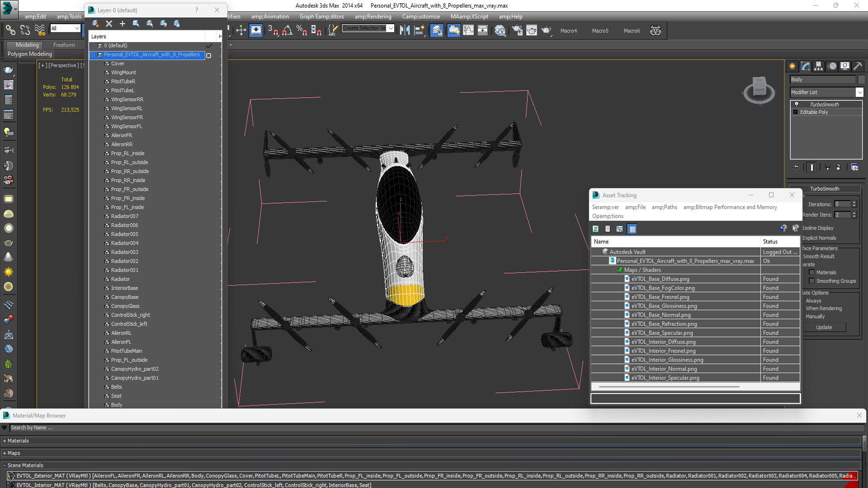Toggle the Spinner Snap icon

(x=316, y=30)
